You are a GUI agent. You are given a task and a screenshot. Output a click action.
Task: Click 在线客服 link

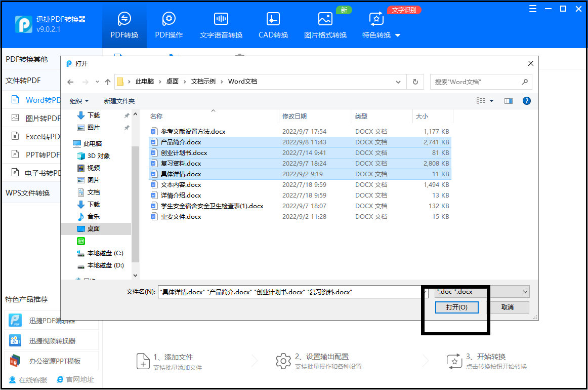[28, 380]
